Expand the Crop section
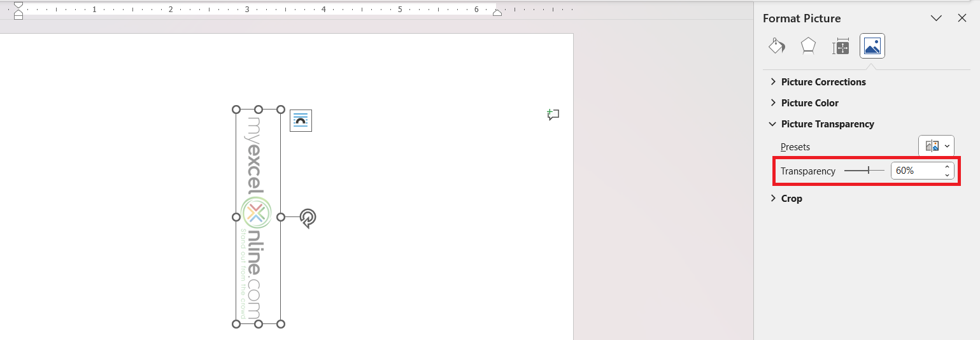The height and width of the screenshot is (340, 980). click(x=786, y=198)
